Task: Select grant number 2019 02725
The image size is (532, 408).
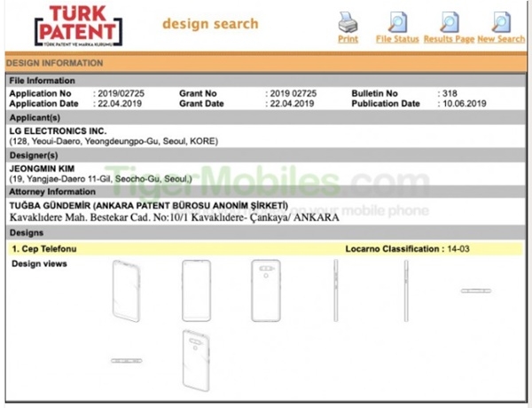Action: pyautogui.click(x=293, y=93)
